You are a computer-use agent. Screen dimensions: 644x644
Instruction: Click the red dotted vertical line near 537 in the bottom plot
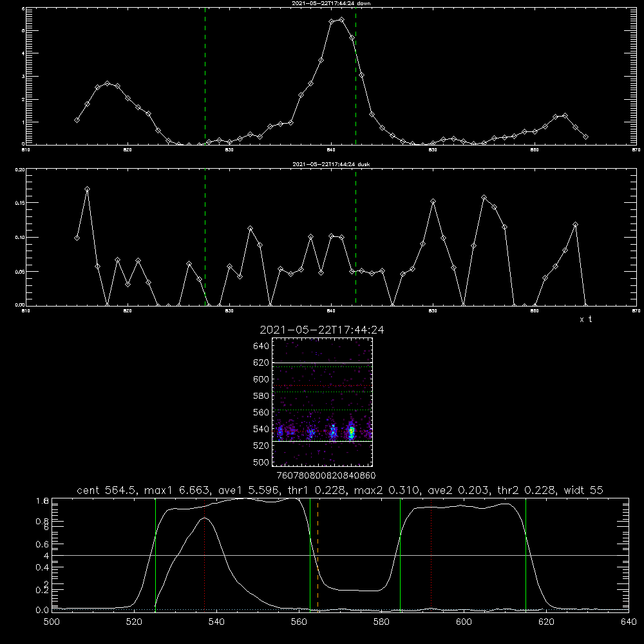(205, 554)
